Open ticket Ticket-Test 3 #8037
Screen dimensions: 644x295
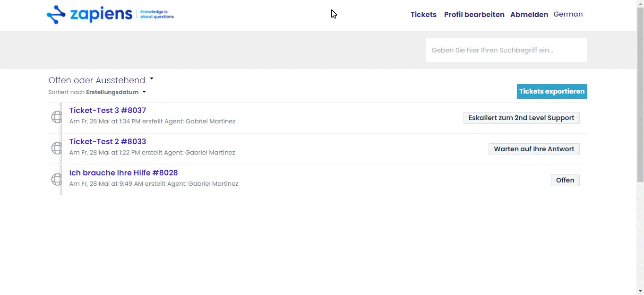[x=108, y=111]
